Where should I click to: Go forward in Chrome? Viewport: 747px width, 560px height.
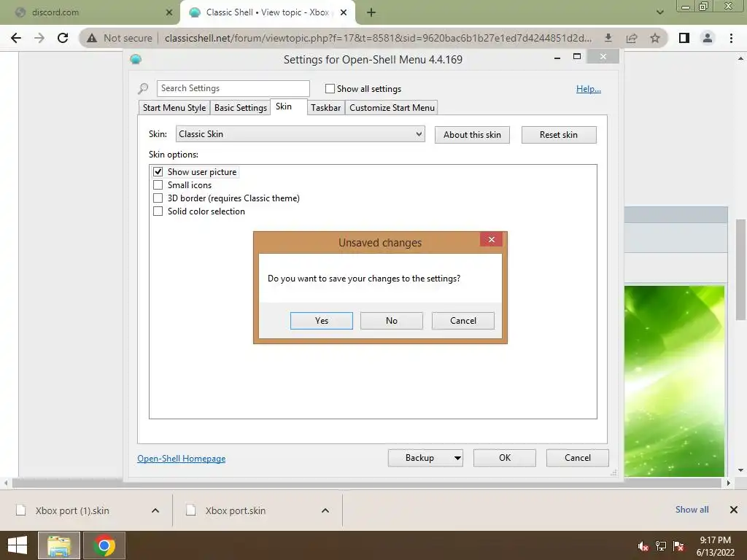click(39, 38)
